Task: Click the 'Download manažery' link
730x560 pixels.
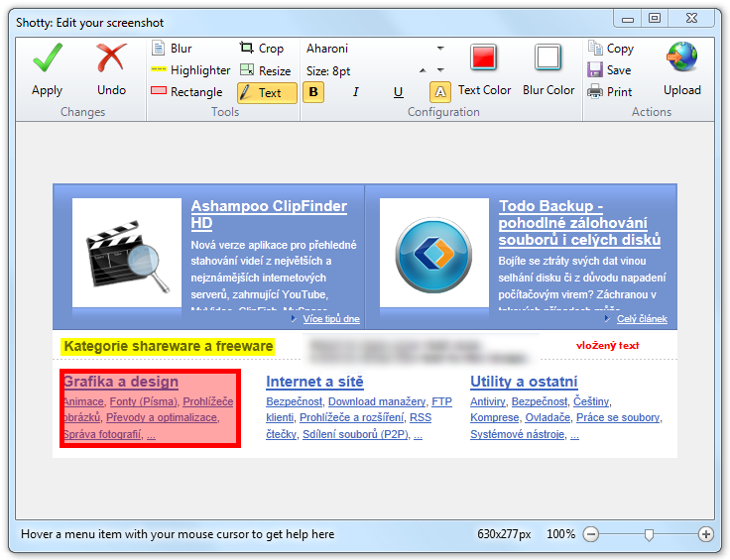Action: click(x=377, y=401)
